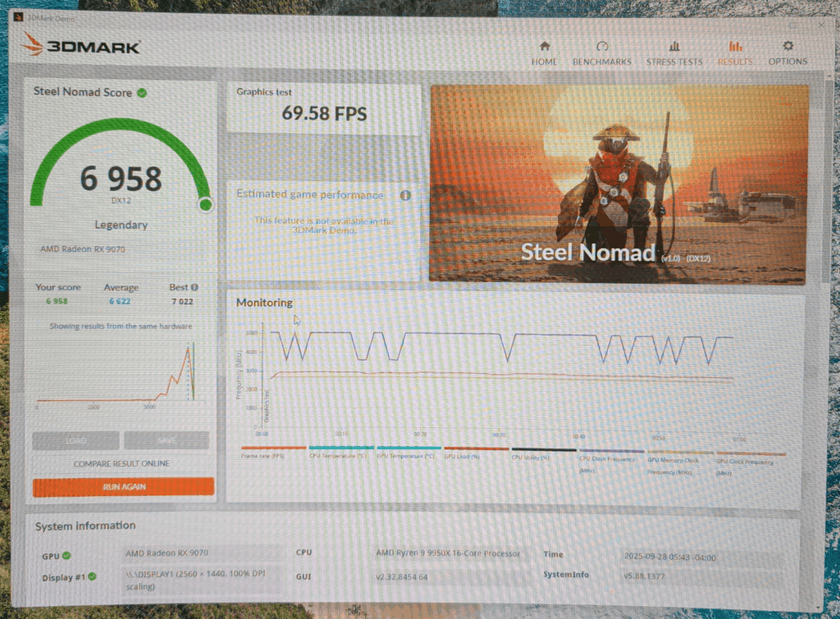Click the Time value 2025-09-28

(x=669, y=557)
